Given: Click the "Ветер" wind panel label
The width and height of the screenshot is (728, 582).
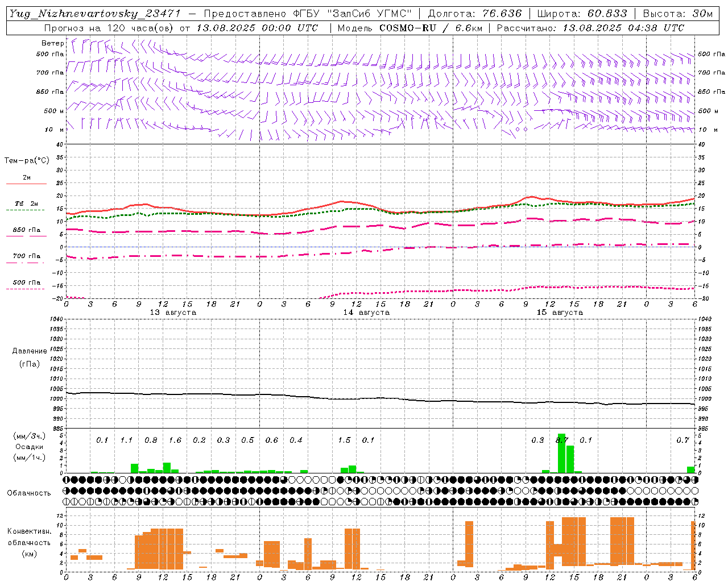Looking at the screenshot, I should pyautogui.click(x=53, y=43).
